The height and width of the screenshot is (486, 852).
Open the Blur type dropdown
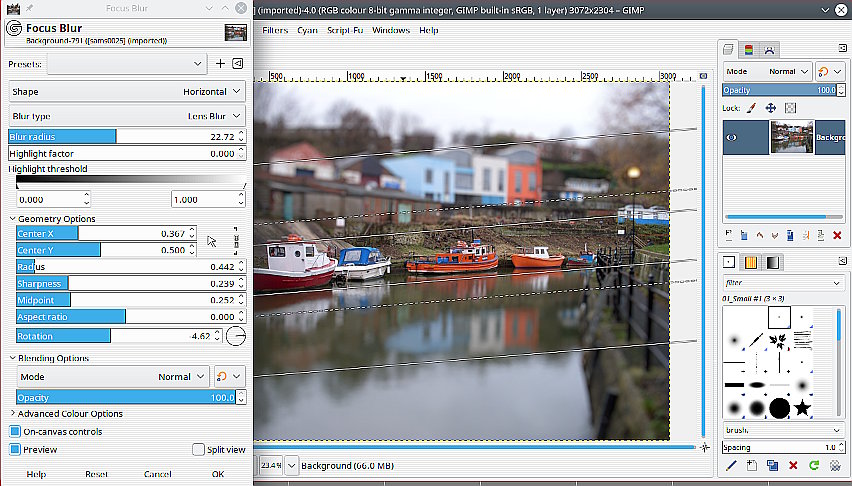tap(126, 116)
